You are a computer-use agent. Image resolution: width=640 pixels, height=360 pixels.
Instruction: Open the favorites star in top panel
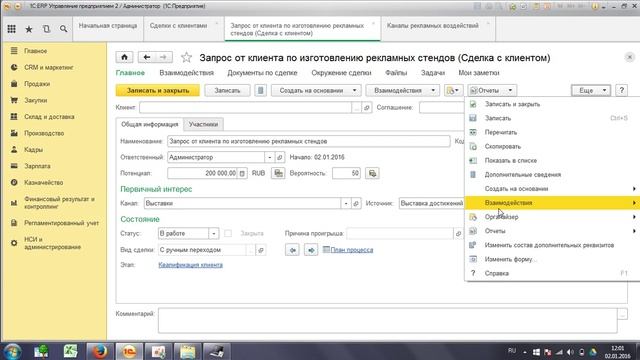(29, 29)
